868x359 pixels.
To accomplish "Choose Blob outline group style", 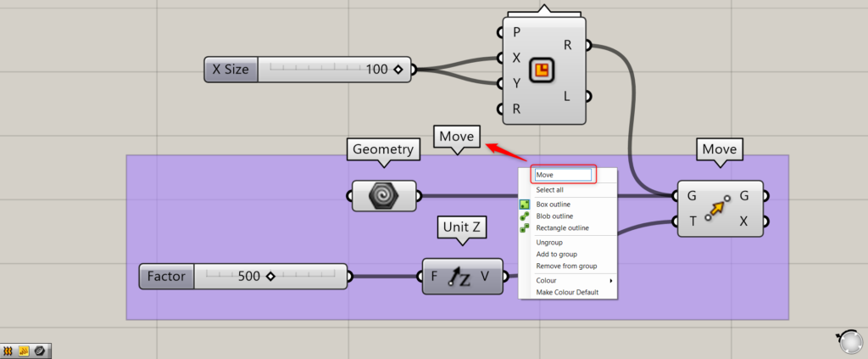I will pos(554,216).
